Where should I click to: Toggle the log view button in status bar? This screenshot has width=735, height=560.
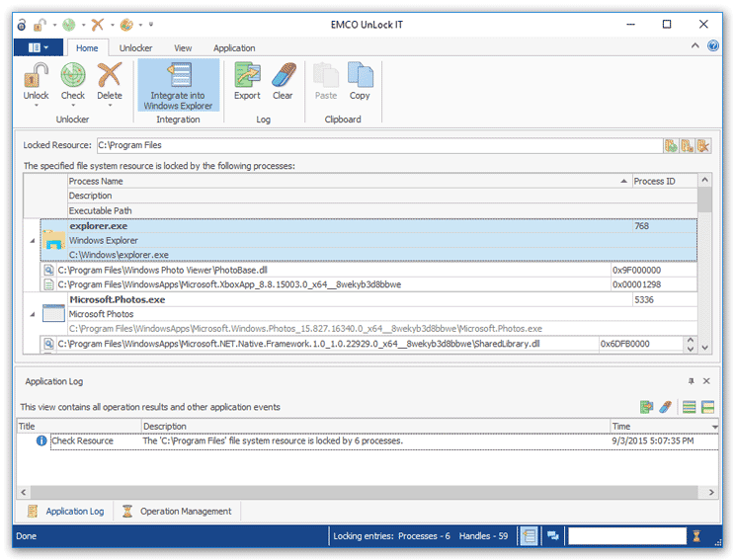tap(530, 535)
